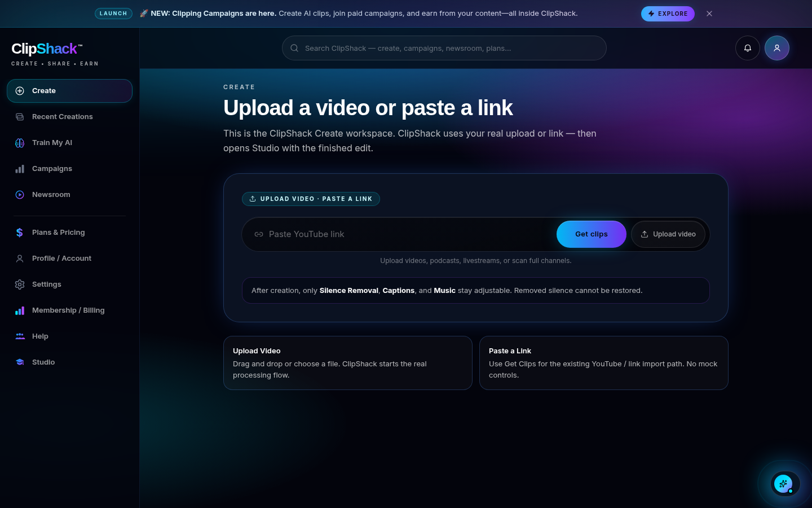The width and height of the screenshot is (812, 508).
Task: Click the Plans & Pricing dollar icon
Action: 20,233
